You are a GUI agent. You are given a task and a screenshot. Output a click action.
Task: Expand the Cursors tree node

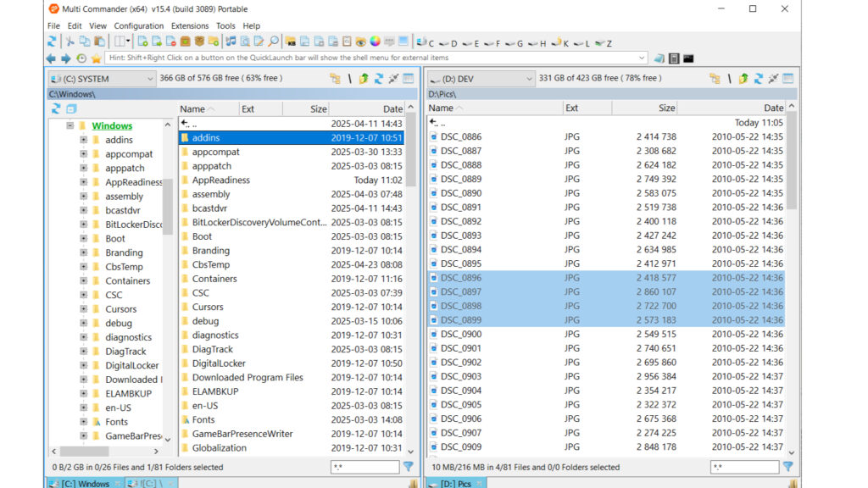[x=84, y=308]
